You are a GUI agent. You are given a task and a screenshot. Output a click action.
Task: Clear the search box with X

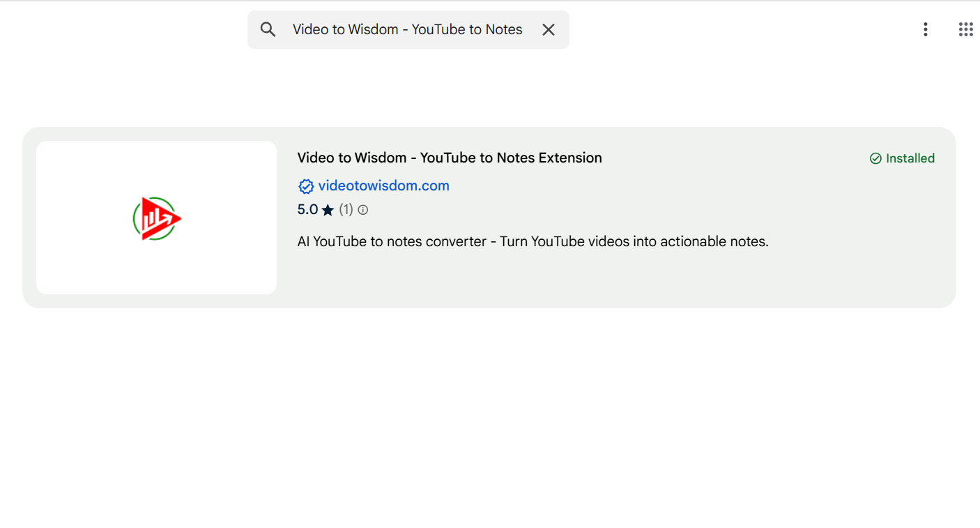(x=549, y=29)
